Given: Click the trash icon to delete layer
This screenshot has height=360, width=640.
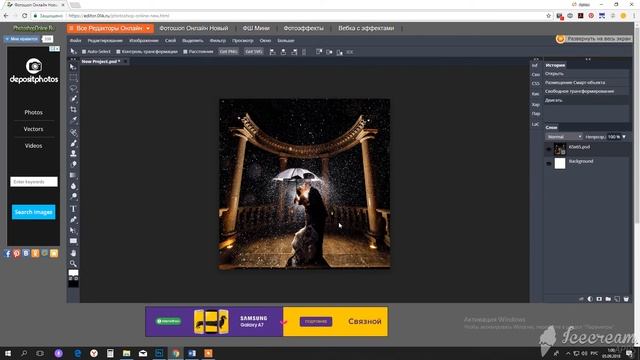Looking at the screenshot, I should [x=626, y=299].
